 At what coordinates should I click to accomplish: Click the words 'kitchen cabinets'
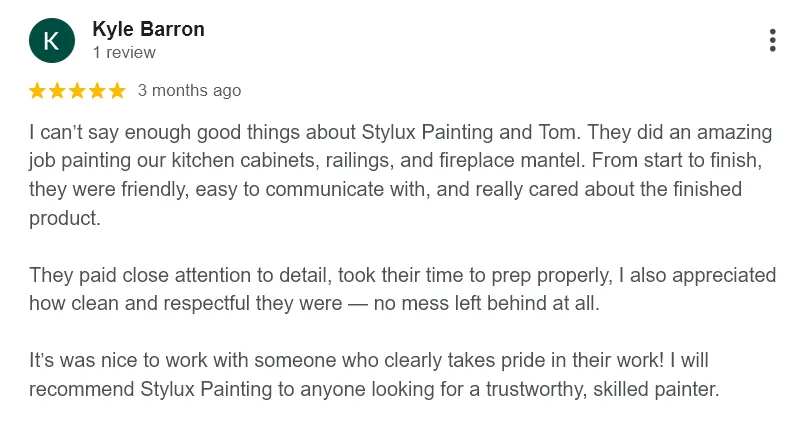pyautogui.click(x=241, y=161)
